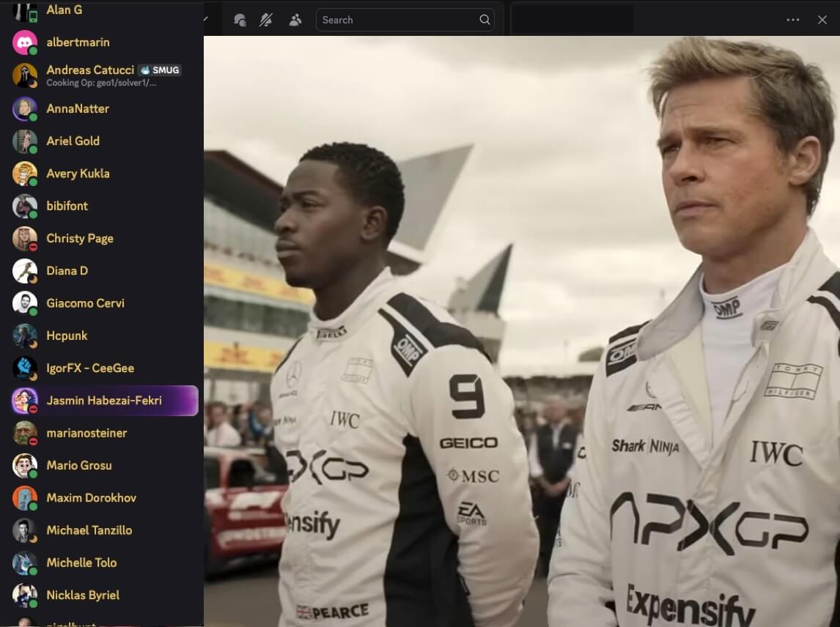The height and width of the screenshot is (627, 840).
Task: Select Jasmin Habezai-Fekri in the member list
Action: tap(103, 401)
